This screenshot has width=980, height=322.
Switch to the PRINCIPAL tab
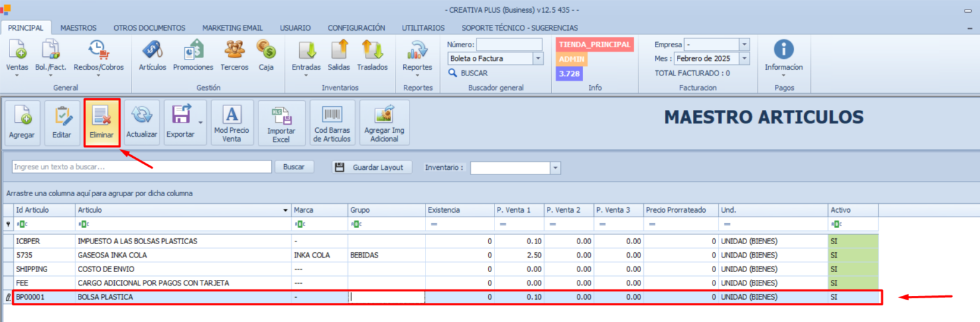[x=26, y=28]
